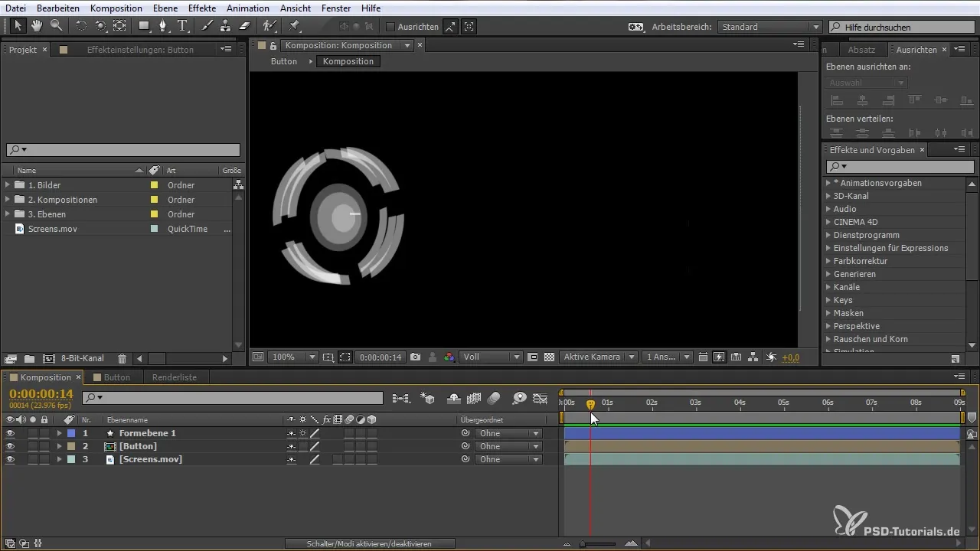980x551 pixels.
Task: Click Schalter/Modi aktivieren/deaktivieren button
Action: click(370, 543)
